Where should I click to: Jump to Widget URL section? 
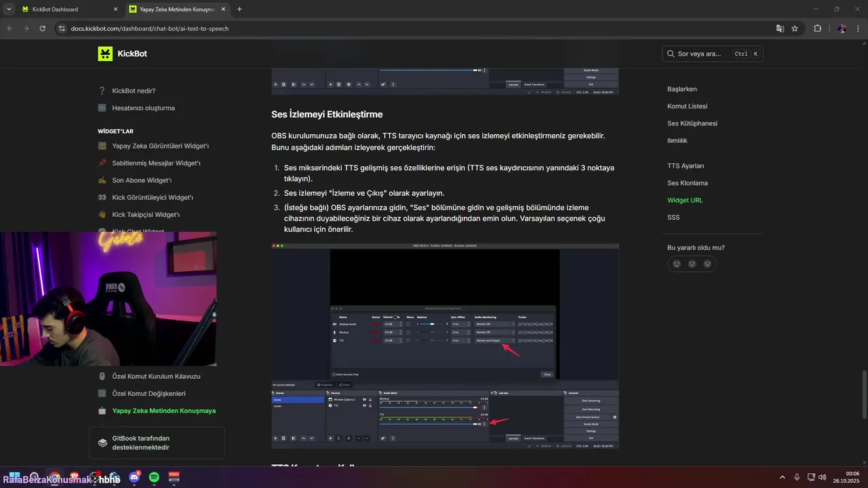coord(685,200)
